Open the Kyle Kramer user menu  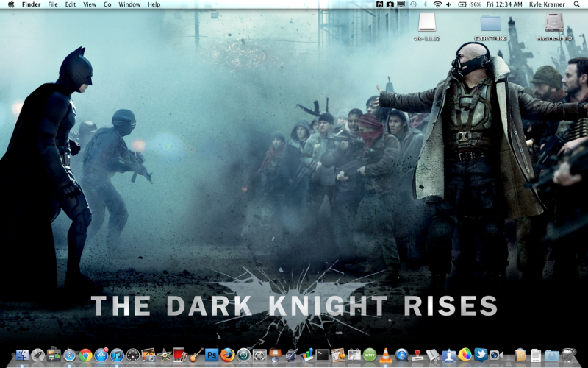[547, 4]
